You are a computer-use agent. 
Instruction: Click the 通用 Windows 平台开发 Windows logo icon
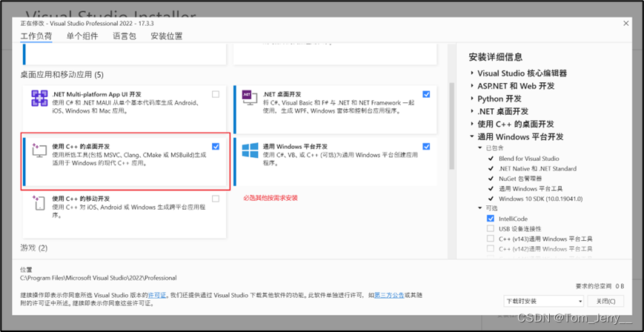click(x=250, y=150)
